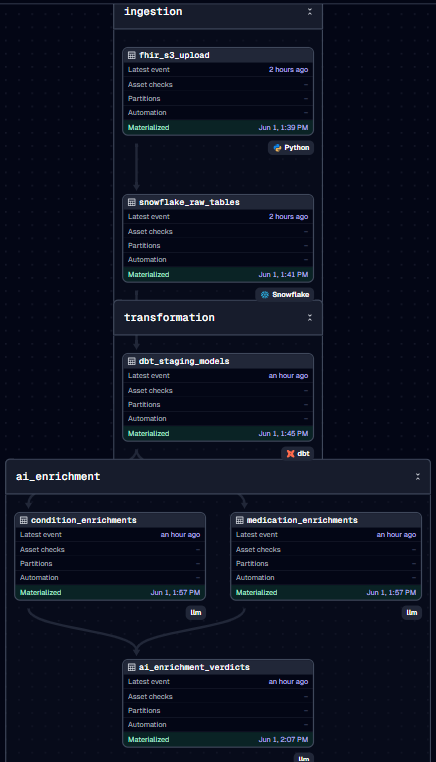The image size is (436, 762).
Task: Click 'Jun 1, 1:41 PM' timestamp
Action: click(283, 275)
